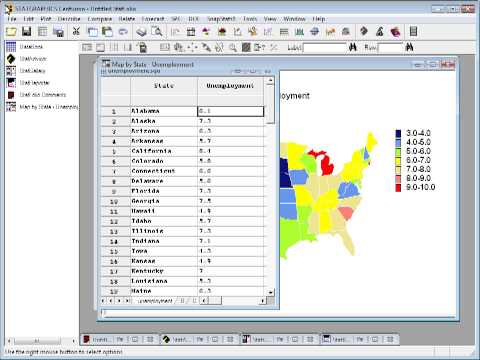Click the calculator icon at toolbar end
This screenshot has height=360, width=480.
(413, 32)
